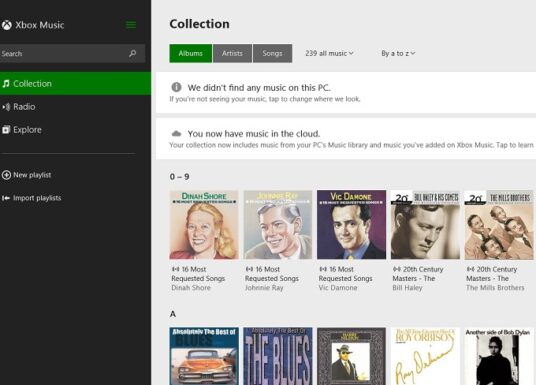Jump via the A group header
Image resolution: width=536 pixels, height=385 pixels.
coord(173,314)
